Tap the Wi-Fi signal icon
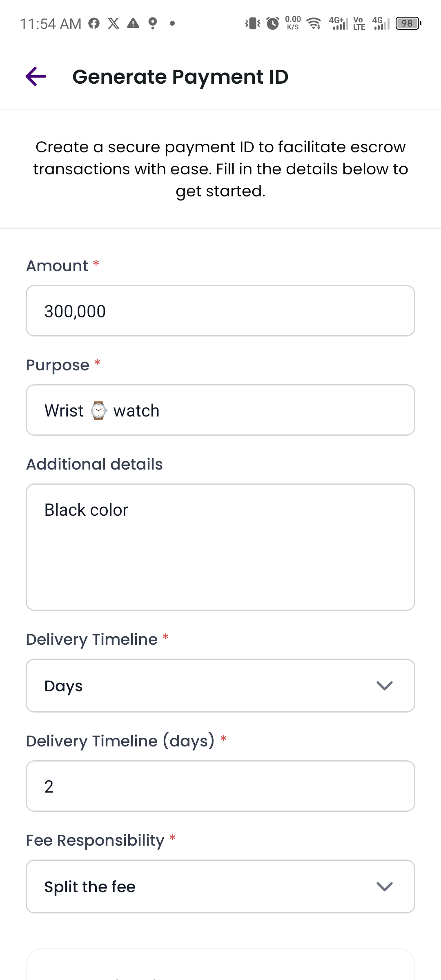The height and width of the screenshot is (980, 441). (313, 23)
